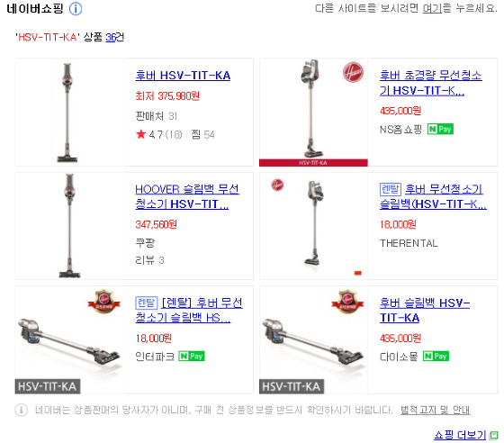The width and height of the screenshot is (504, 443).
Task: Open the 후버 HSV-TIT-KA product link
Action: click(183, 76)
